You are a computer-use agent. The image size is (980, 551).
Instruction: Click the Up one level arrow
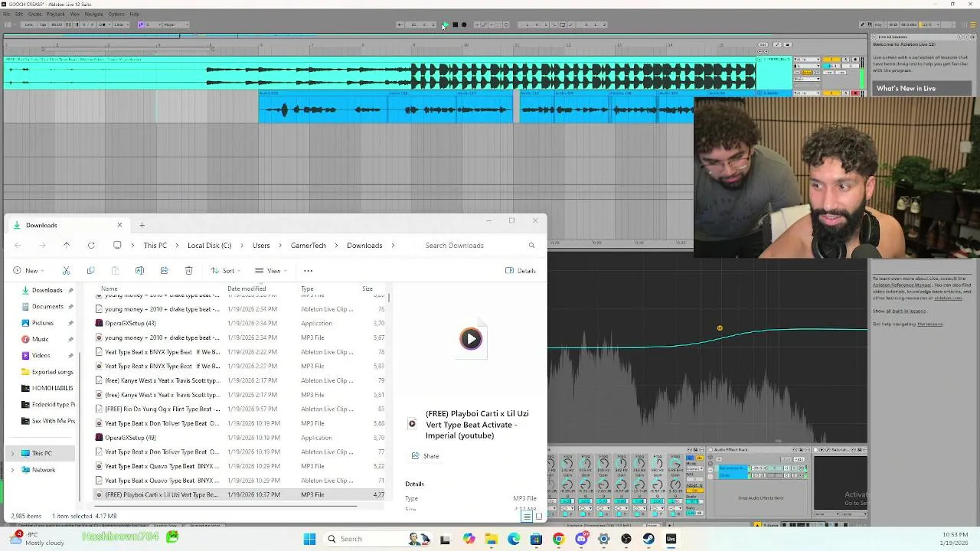point(67,245)
